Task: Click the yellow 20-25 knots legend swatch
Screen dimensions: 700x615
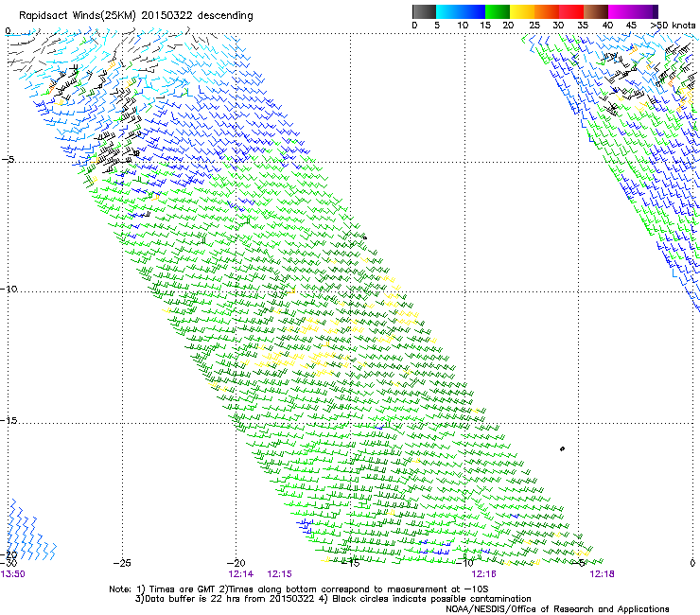Action: pos(522,11)
